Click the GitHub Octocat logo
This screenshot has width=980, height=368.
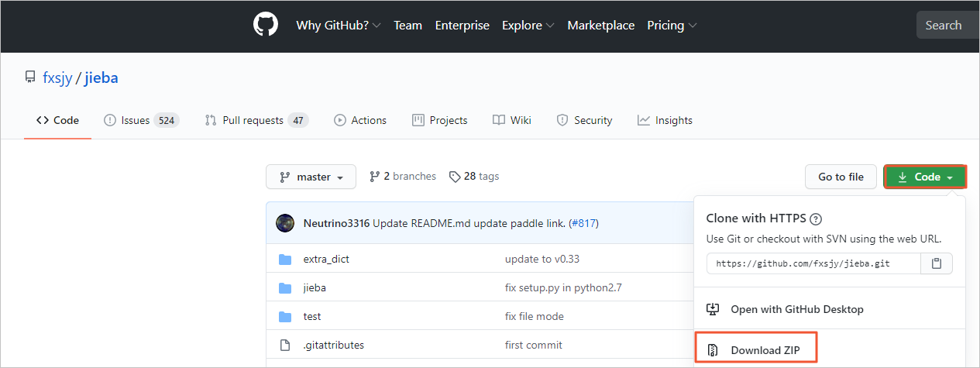pos(266,25)
